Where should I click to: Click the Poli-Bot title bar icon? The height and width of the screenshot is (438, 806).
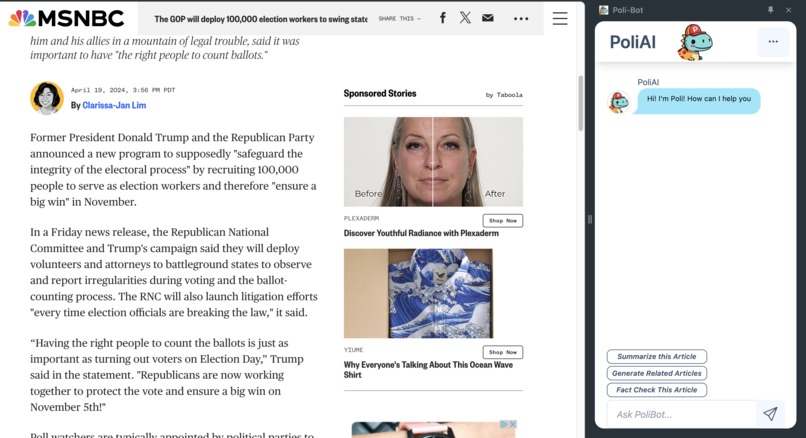(603, 10)
